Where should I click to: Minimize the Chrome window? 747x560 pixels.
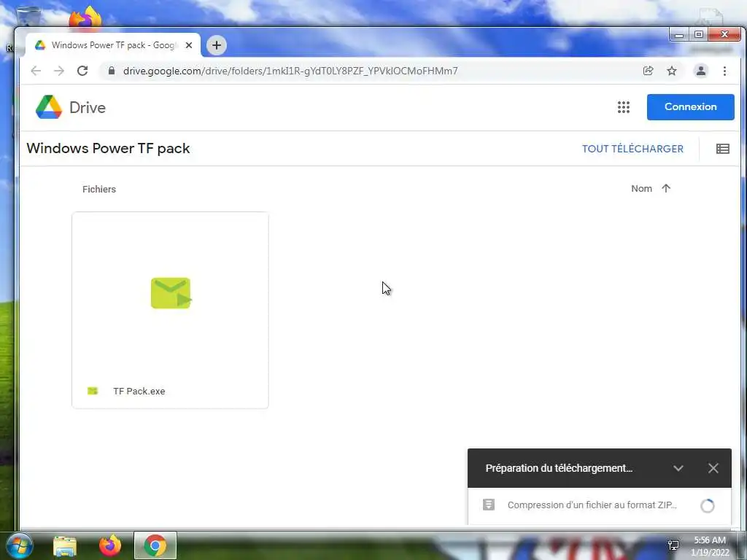point(679,35)
